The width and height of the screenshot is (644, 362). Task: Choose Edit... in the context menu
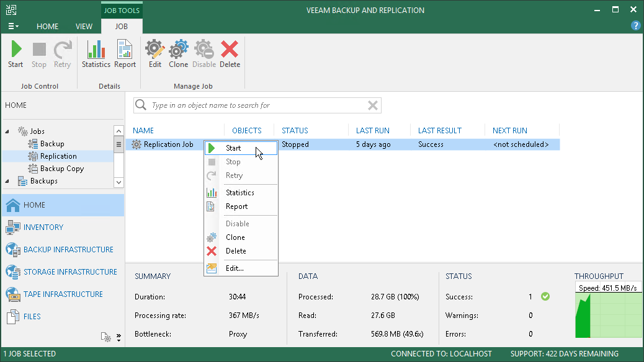[241, 268]
